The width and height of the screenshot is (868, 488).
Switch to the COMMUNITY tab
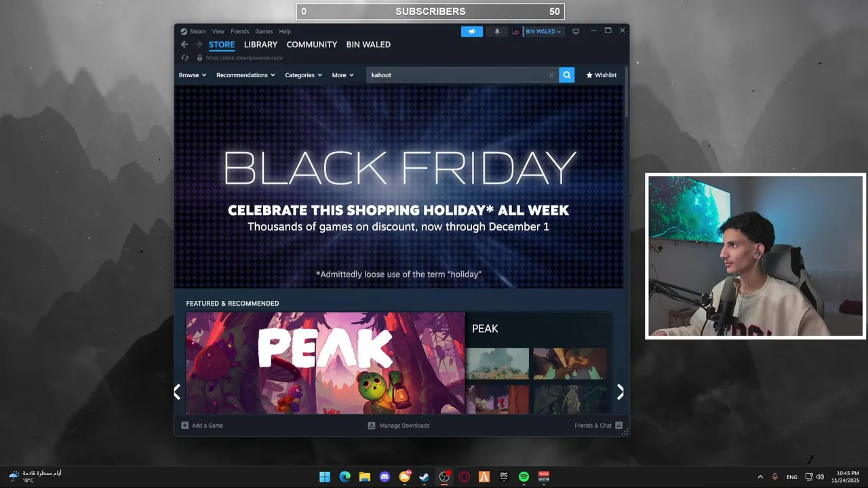point(311,45)
